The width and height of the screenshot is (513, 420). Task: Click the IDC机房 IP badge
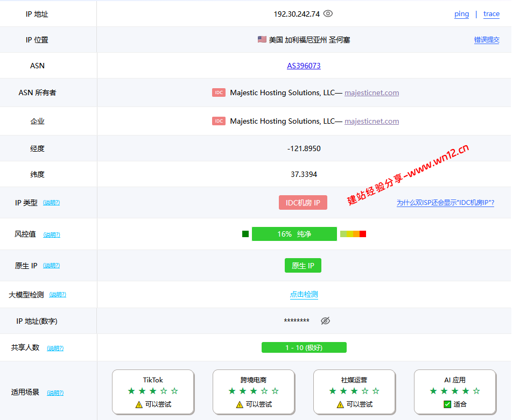pyautogui.click(x=303, y=203)
